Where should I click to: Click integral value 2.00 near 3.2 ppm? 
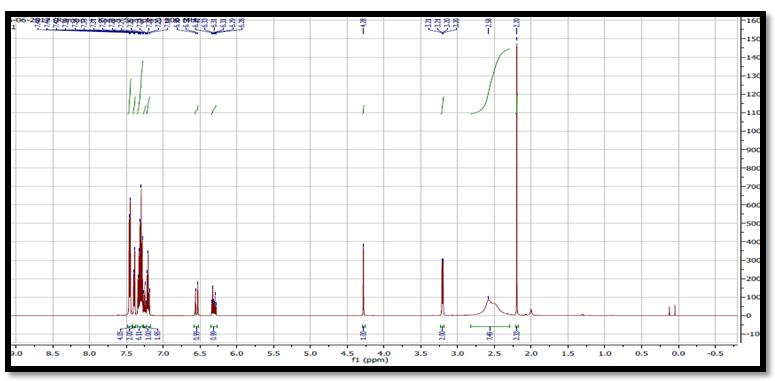[x=442, y=335]
